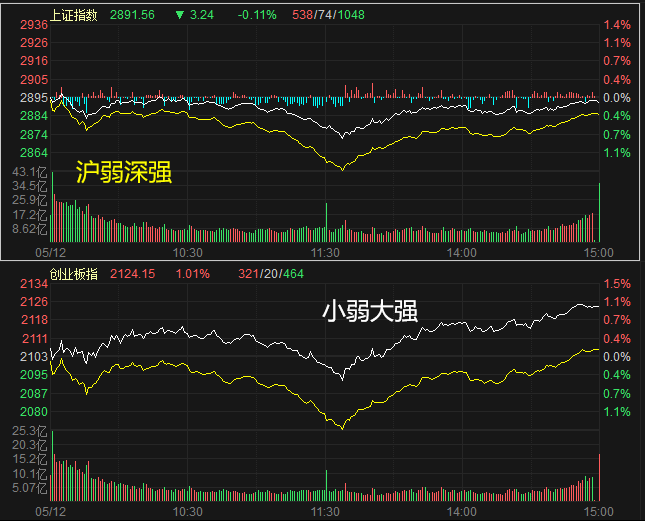Image resolution: width=645 pixels, height=521 pixels.
Task: Click the 14:00 time label, lower chart
Action: tap(462, 512)
